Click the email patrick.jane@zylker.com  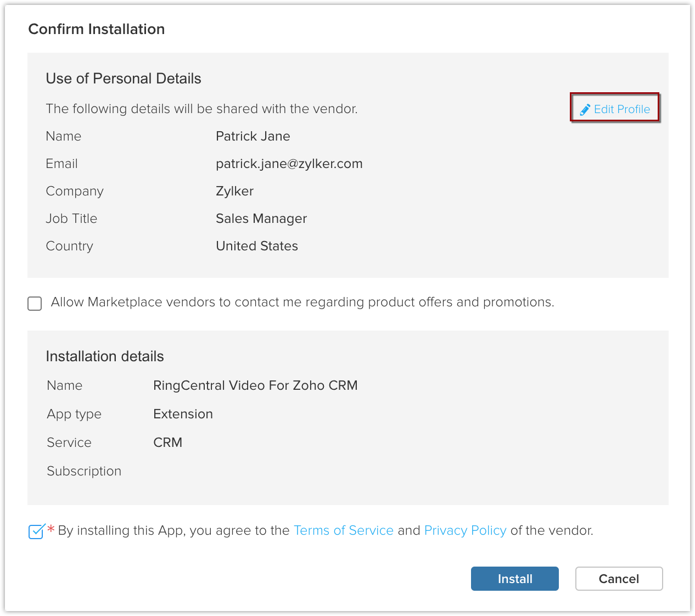tap(289, 164)
